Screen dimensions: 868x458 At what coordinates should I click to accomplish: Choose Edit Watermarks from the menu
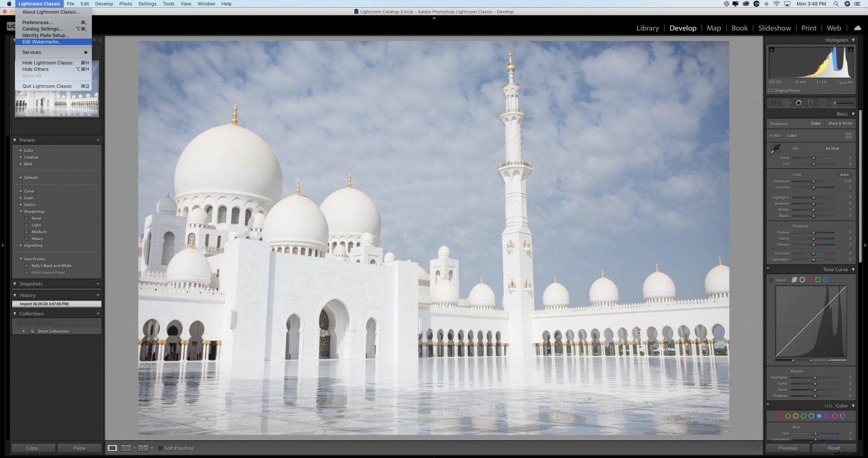41,42
